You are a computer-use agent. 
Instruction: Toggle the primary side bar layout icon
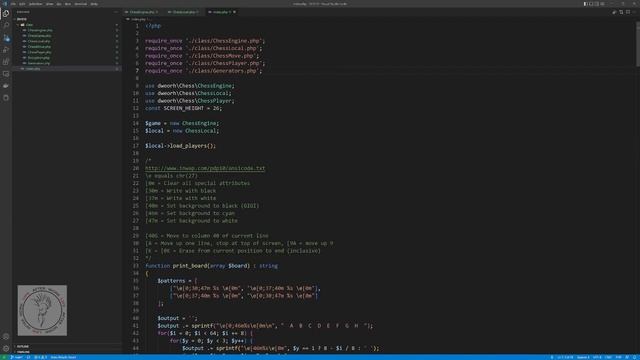click(x=585, y=4)
